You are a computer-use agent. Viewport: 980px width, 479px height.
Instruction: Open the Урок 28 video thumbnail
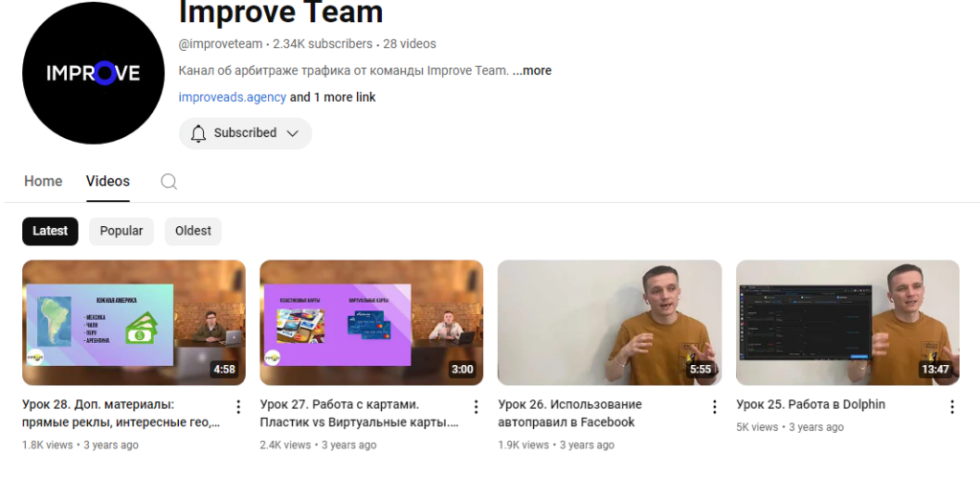[134, 323]
